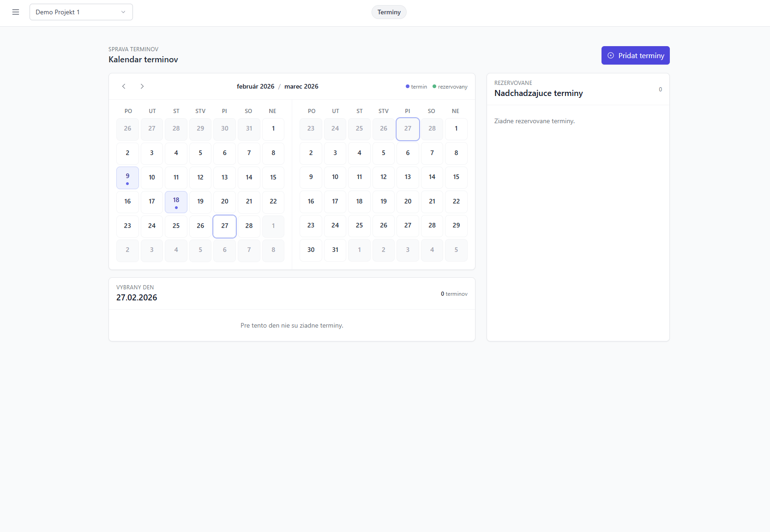Click the chevron on the project dropdown
770x532 pixels.
pos(122,12)
